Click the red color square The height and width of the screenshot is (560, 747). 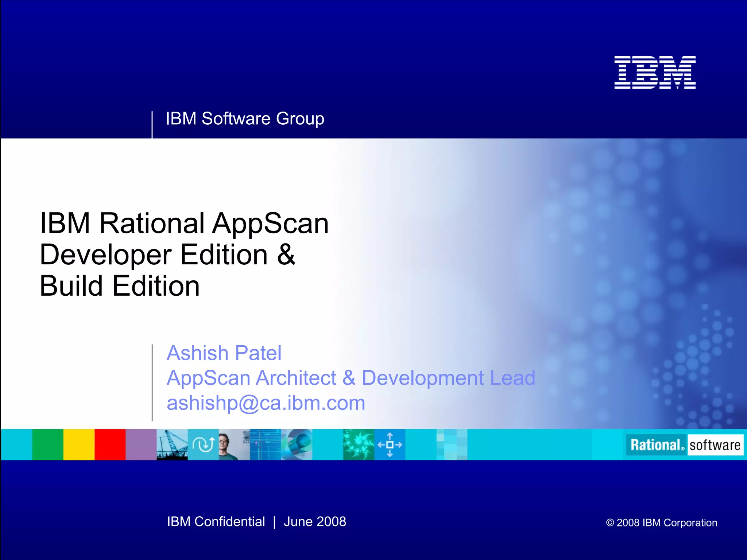click(x=110, y=444)
